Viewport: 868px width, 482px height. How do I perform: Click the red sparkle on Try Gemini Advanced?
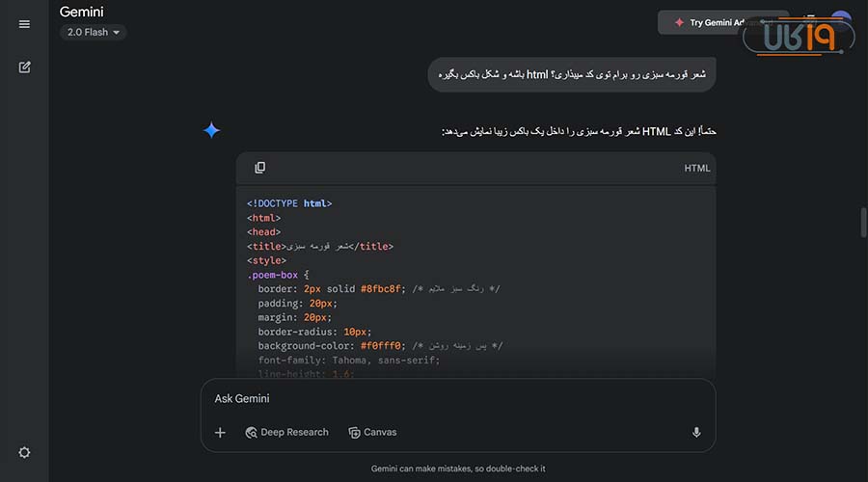click(679, 22)
